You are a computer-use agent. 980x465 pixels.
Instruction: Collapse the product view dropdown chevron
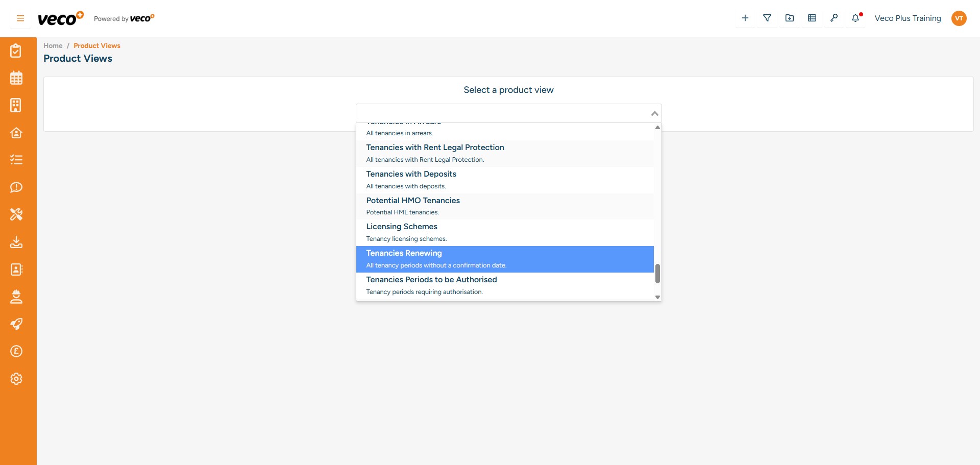tap(654, 113)
